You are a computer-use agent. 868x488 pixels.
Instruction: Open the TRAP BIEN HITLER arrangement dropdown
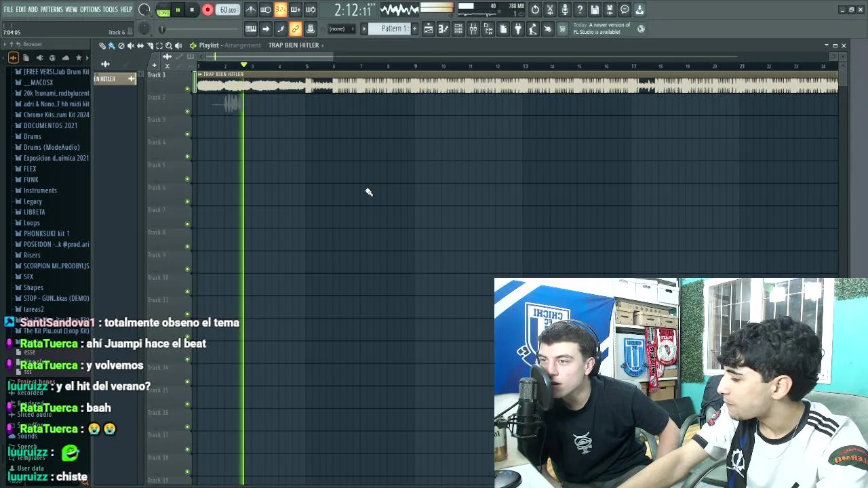tap(296, 45)
